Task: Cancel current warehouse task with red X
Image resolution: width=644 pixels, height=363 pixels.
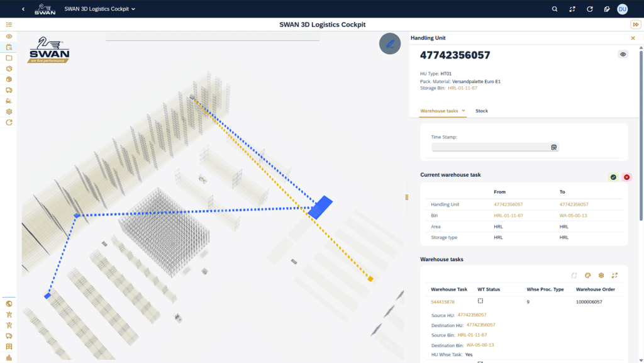Action: 627,177
